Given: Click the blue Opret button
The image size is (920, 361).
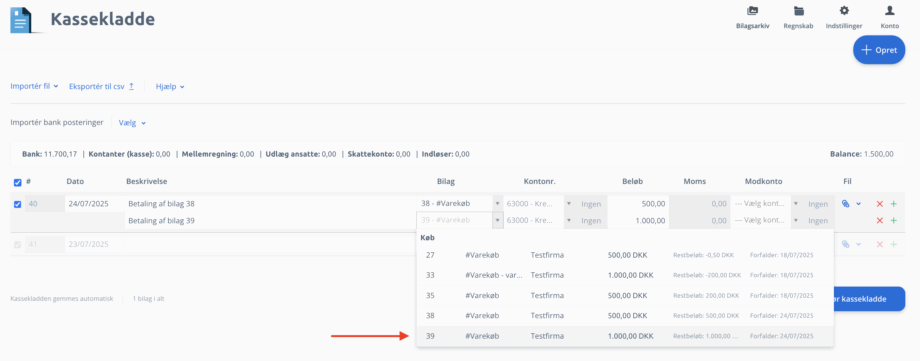Looking at the screenshot, I should click(x=879, y=50).
